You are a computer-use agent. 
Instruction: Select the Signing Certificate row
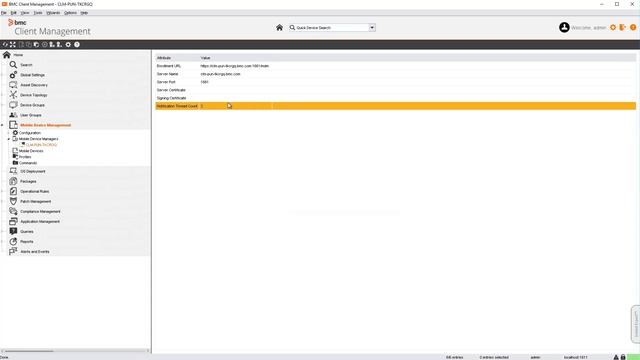coord(396,98)
